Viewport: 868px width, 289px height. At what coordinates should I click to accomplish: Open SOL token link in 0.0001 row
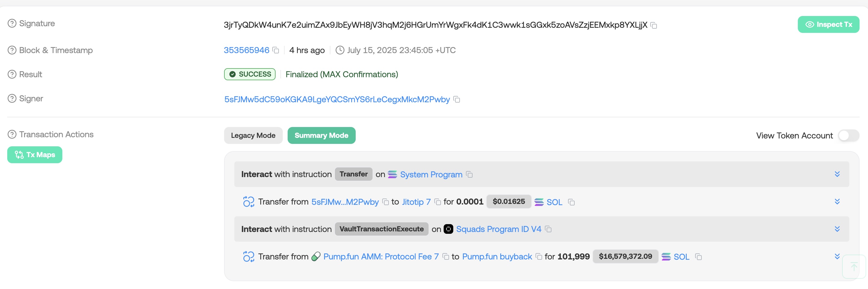pos(554,202)
